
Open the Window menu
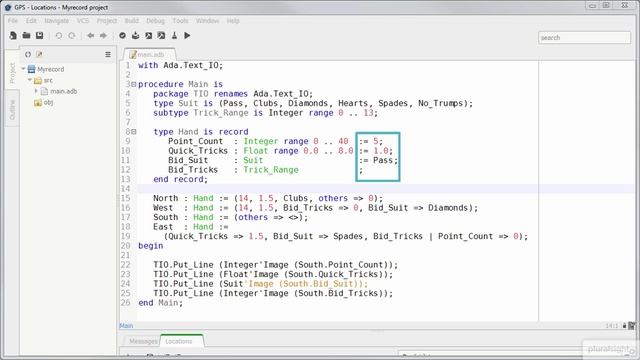(x=207, y=20)
